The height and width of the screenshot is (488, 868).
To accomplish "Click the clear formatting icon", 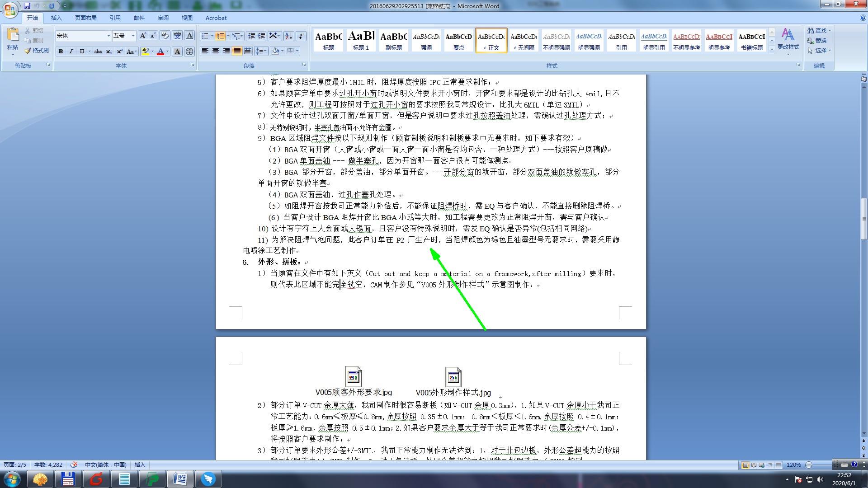I will point(165,36).
